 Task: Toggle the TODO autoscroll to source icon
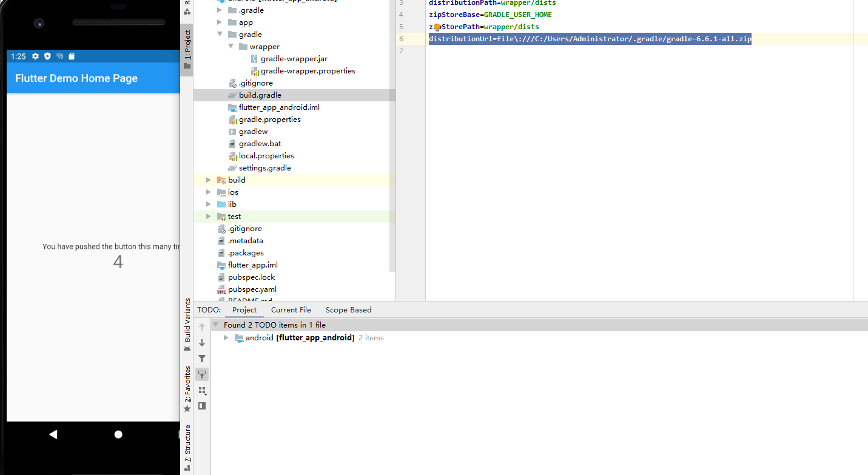coord(202,374)
